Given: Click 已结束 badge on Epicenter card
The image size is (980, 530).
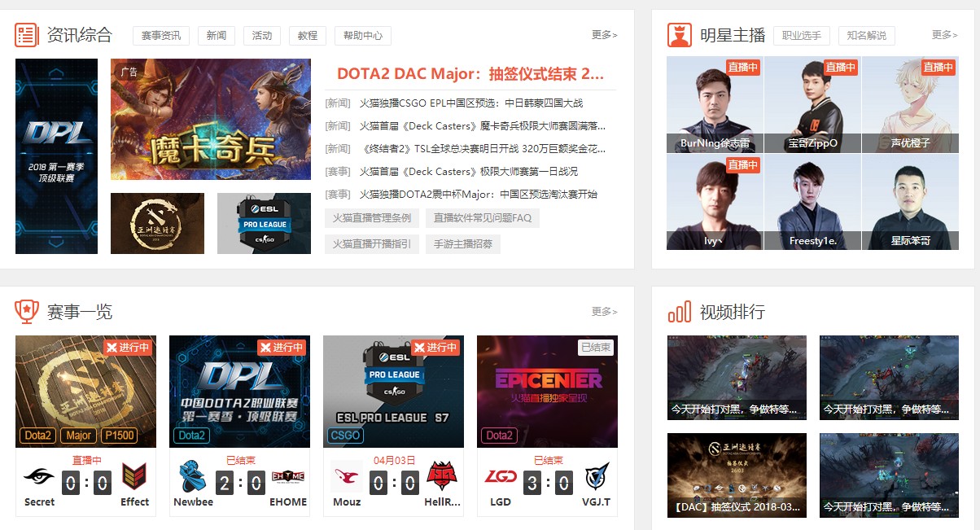Looking at the screenshot, I should point(596,347).
